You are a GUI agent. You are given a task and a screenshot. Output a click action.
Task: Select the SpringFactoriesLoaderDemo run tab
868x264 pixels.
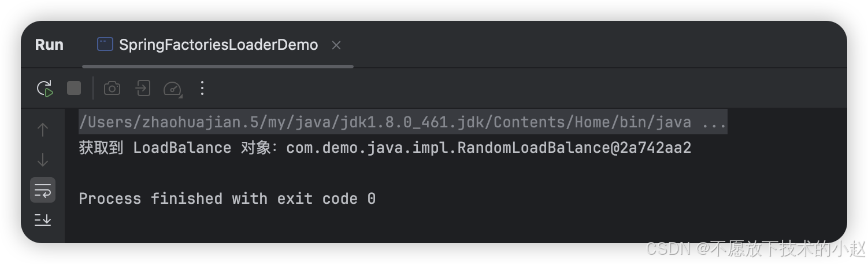pos(218,45)
